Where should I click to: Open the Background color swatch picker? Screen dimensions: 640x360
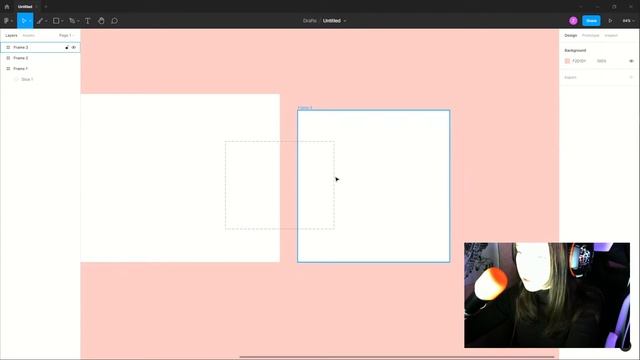pos(567,61)
